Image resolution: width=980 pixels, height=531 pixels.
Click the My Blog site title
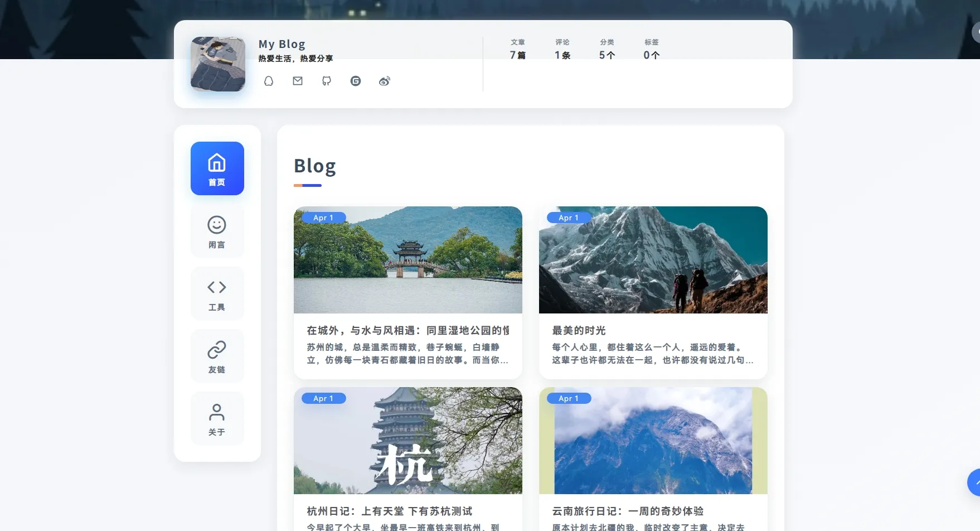click(x=282, y=44)
